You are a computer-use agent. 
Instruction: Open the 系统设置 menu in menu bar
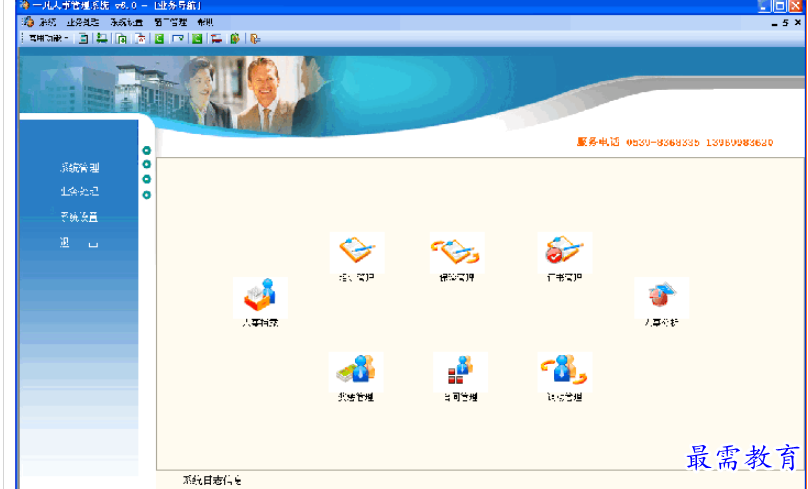[126, 23]
